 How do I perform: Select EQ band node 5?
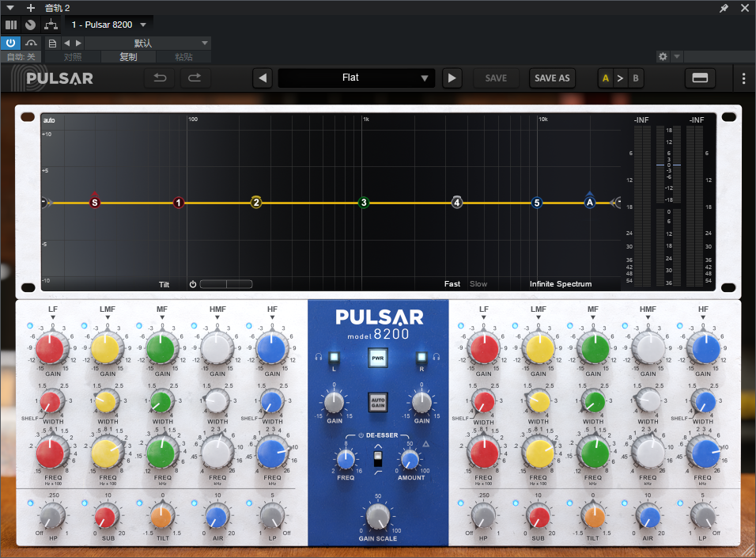coord(537,203)
